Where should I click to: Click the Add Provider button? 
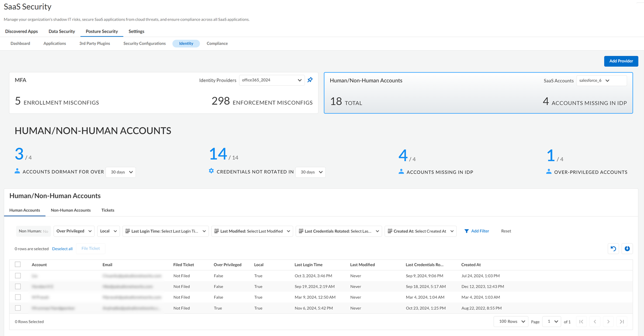pyautogui.click(x=621, y=61)
